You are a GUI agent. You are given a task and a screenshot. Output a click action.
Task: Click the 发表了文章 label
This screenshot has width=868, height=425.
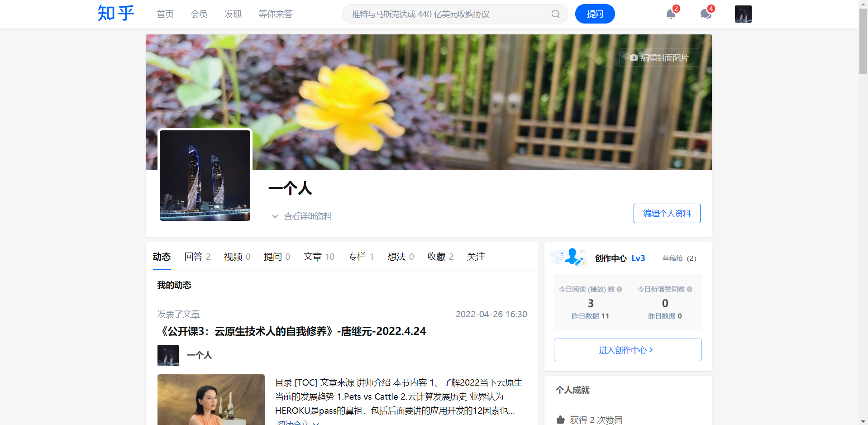178,314
